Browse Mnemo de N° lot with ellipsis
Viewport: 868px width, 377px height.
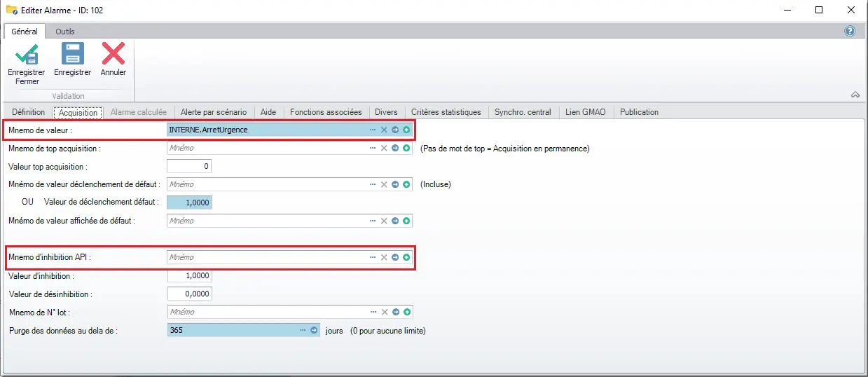coord(373,312)
